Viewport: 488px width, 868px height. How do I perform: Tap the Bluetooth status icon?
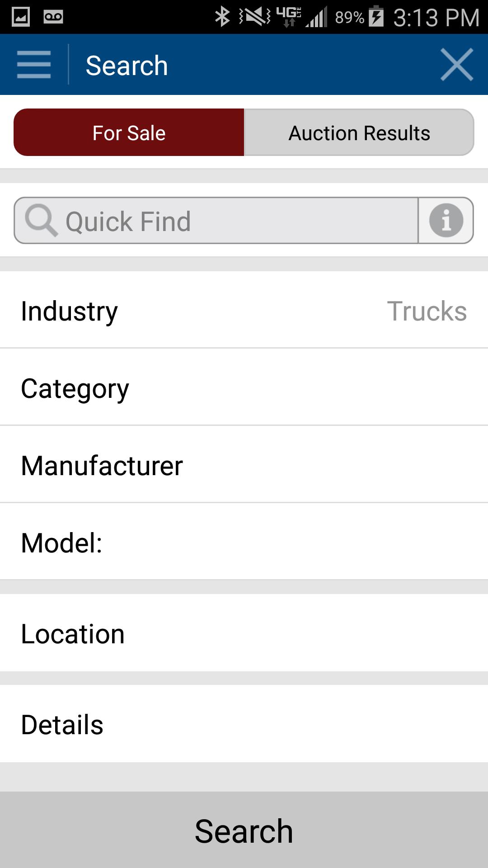[x=222, y=17]
